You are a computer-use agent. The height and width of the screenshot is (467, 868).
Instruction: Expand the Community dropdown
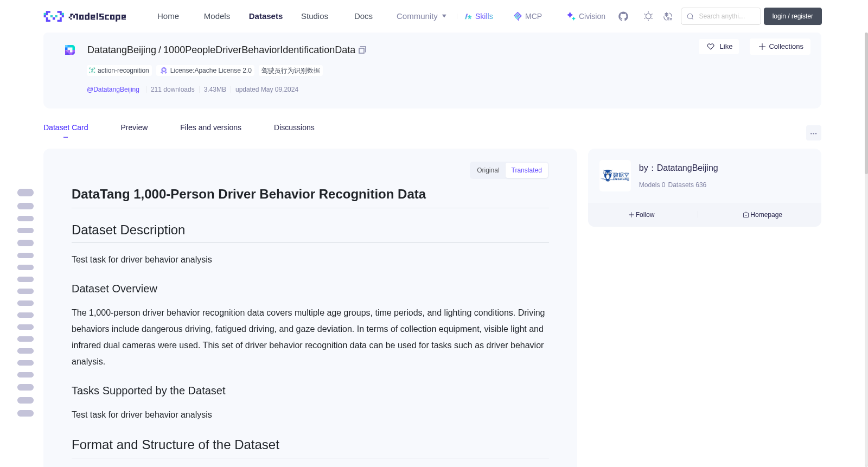(x=422, y=16)
